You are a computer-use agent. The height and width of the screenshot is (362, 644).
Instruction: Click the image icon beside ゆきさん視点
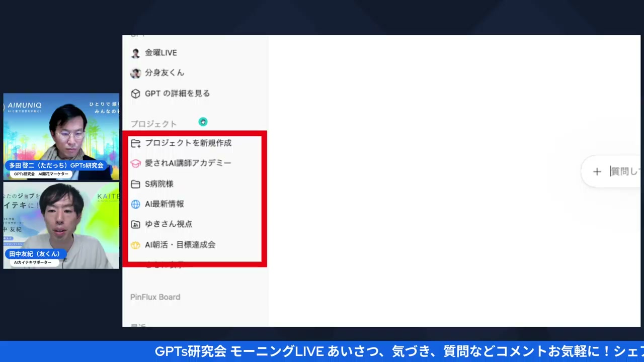(x=135, y=224)
